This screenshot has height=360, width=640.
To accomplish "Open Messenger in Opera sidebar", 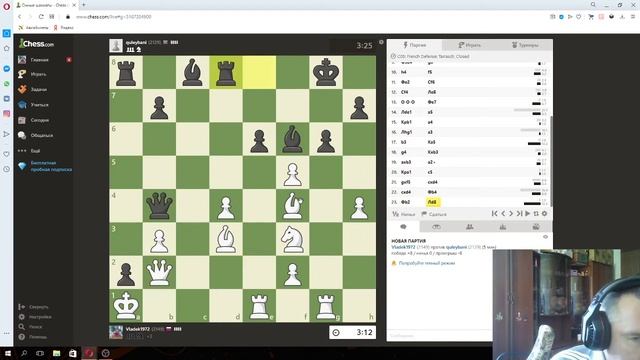I will tap(7, 68).
